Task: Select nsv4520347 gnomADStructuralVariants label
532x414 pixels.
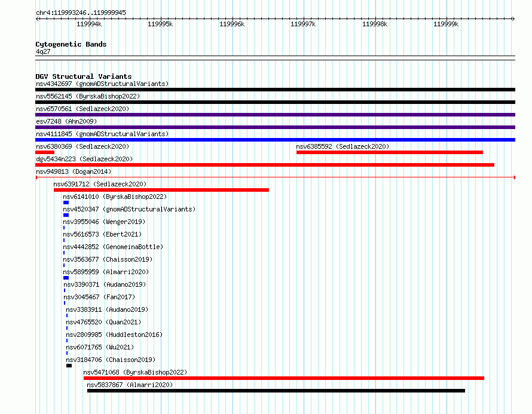Action: coord(129,209)
